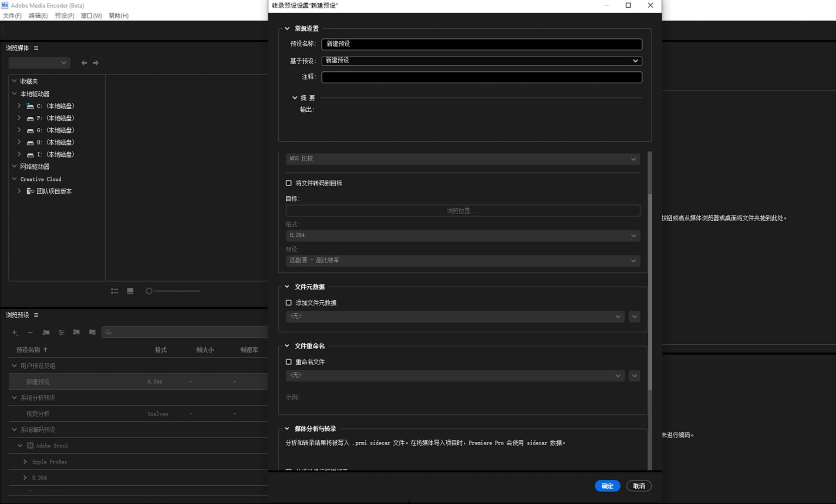The height and width of the screenshot is (504, 836).
Task: Enable the 重命名文件 checkbox
Action: 288,362
